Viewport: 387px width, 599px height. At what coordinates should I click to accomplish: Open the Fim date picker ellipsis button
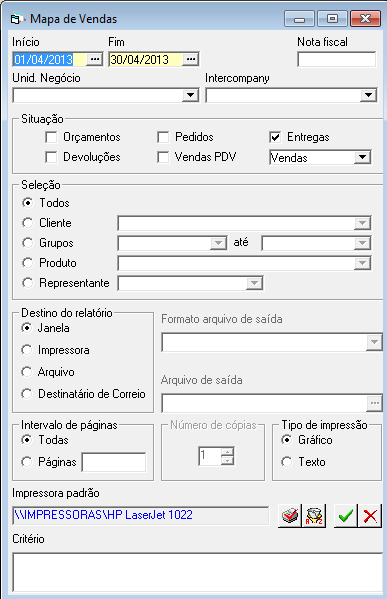[191, 59]
